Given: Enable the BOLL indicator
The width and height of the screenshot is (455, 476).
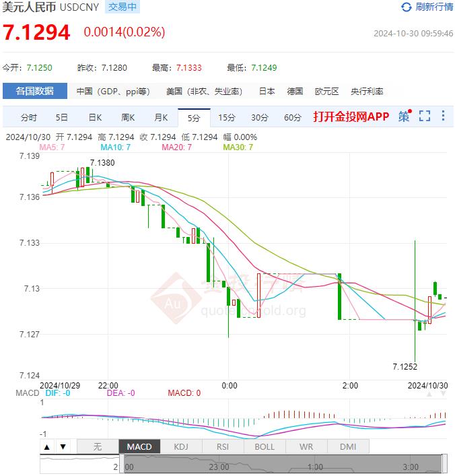Looking at the screenshot, I should pyautogui.click(x=265, y=446).
